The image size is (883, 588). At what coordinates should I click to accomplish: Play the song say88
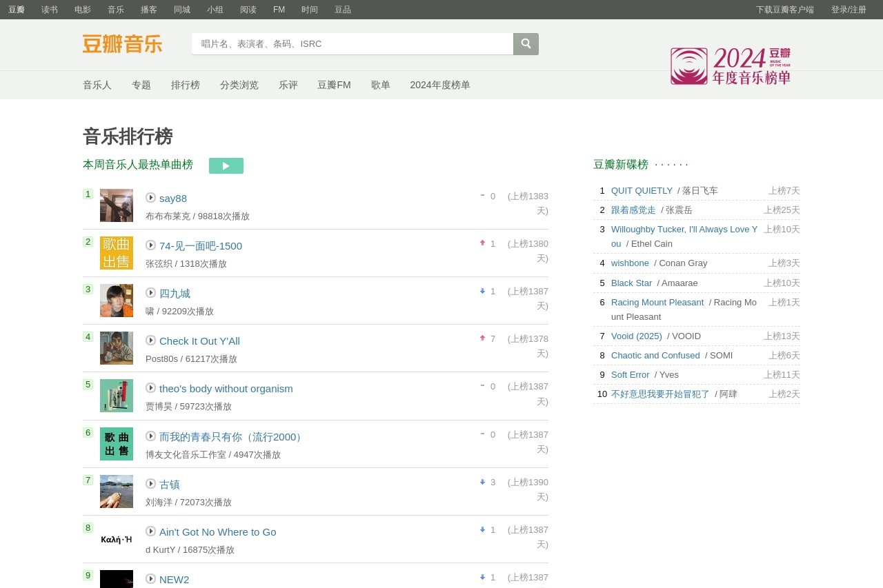(x=150, y=198)
